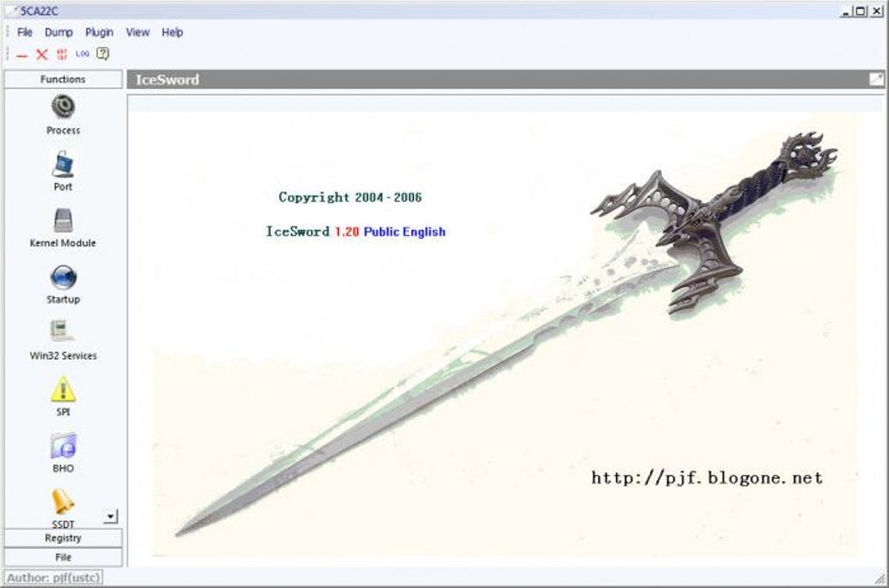Select the SSDT bell icon
The width and height of the screenshot is (889, 588).
[x=63, y=502]
